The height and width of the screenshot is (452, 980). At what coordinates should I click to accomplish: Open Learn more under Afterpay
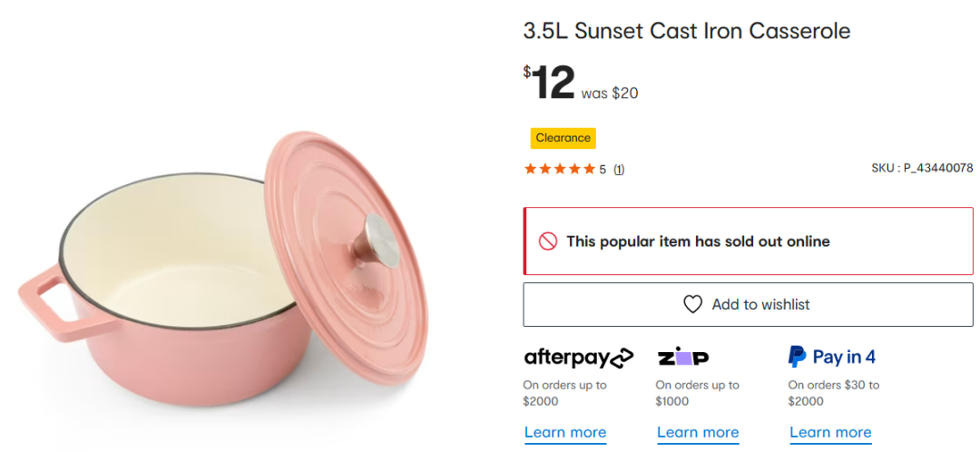[564, 432]
